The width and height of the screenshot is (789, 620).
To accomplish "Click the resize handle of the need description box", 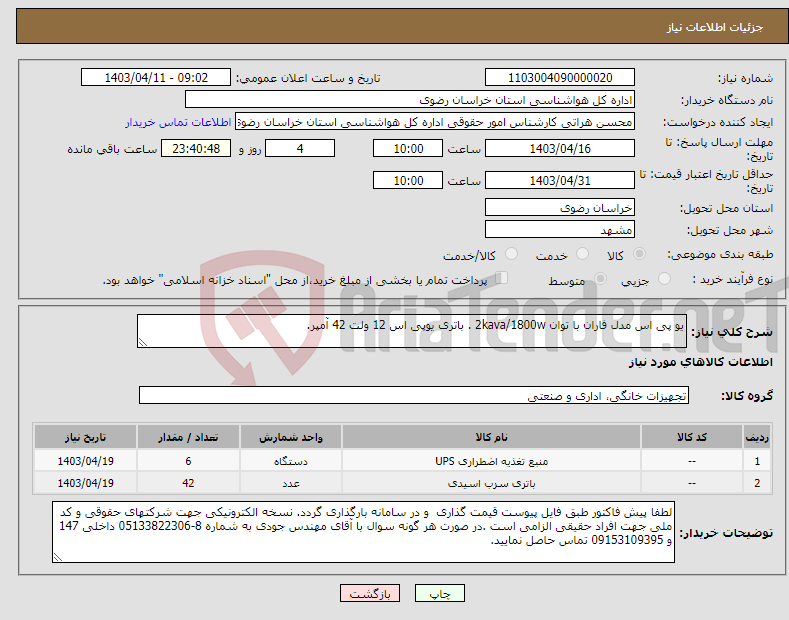I will pos(143,342).
